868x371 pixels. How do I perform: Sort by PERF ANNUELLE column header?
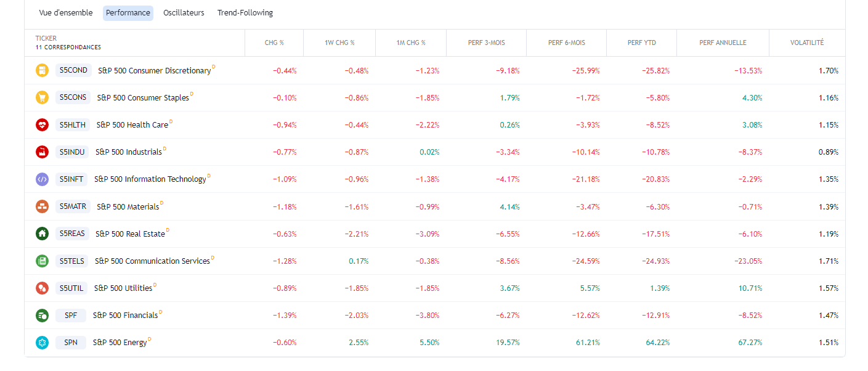pos(723,43)
